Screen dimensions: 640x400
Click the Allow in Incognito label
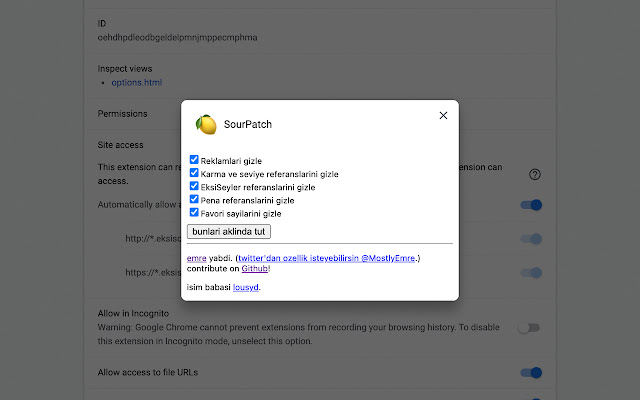tap(133, 313)
